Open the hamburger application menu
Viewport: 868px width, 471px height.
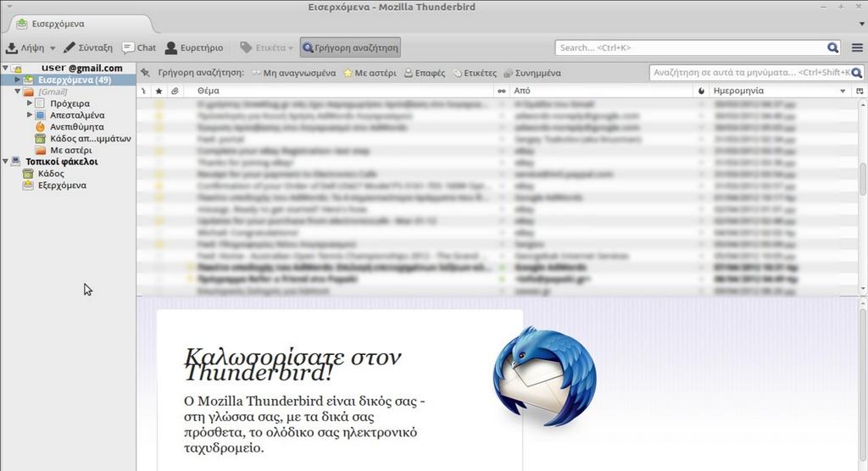[857, 47]
